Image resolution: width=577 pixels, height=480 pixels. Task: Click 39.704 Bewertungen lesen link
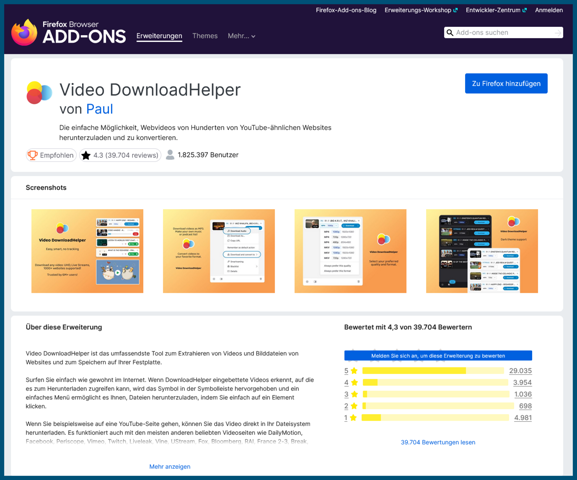[x=438, y=442]
